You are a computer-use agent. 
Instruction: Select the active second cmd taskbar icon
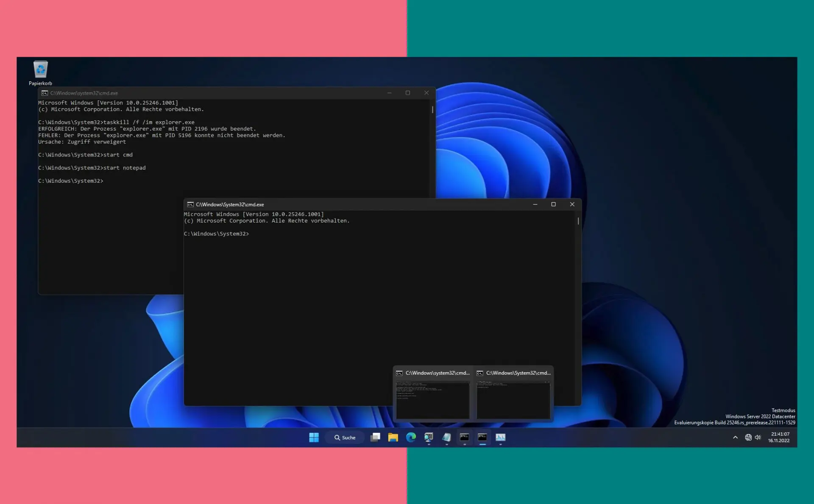[x=482, y=437]
